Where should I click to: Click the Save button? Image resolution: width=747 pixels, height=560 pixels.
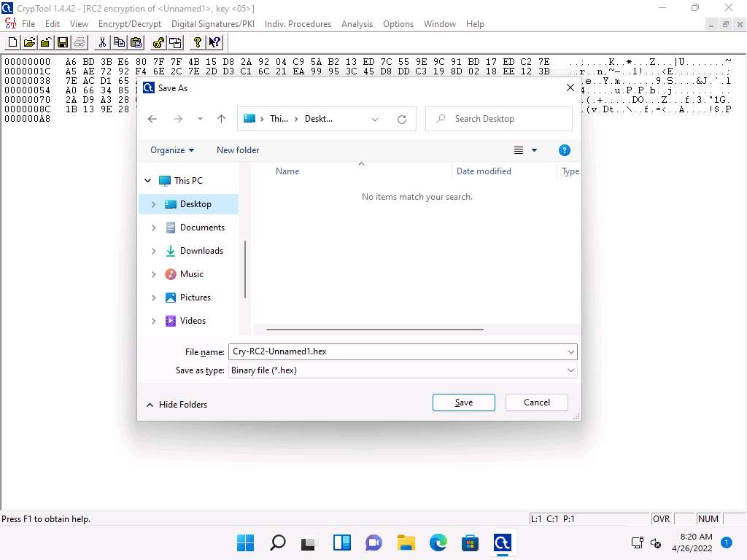pos(463,402)
